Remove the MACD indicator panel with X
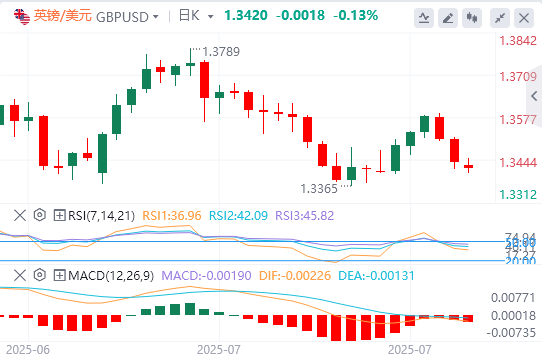The height and width of the screenshot is (362, 542). [x=20, y=275]
